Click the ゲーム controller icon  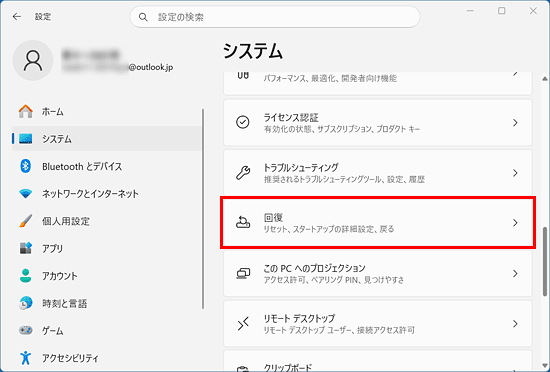pyautogui.click(x=26, y=330)
